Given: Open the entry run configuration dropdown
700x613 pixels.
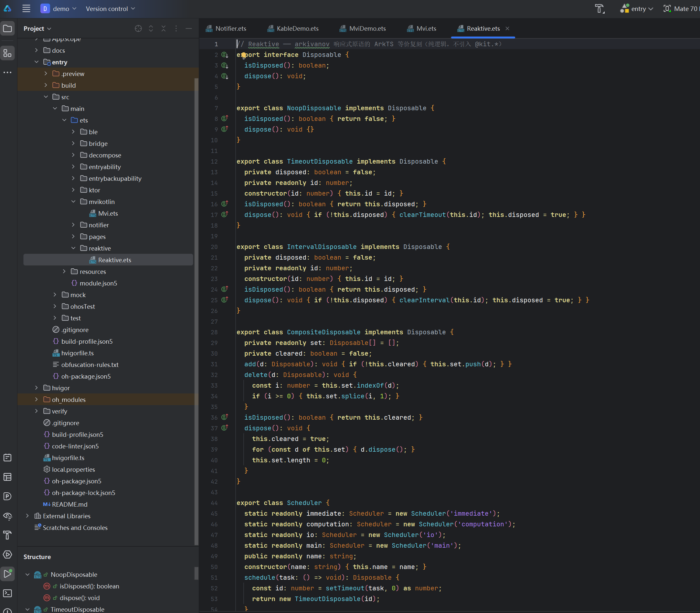Looking at the screenshot, I should click(x=636, y=8).
